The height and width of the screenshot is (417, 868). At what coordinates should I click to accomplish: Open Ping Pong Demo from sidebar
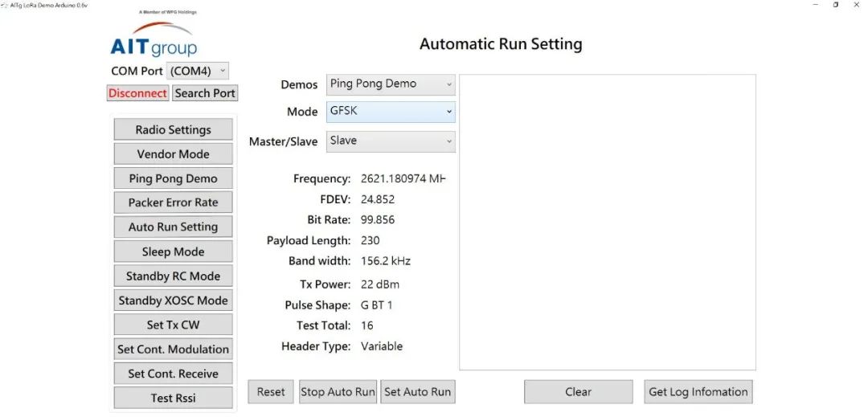coord(174,178)
